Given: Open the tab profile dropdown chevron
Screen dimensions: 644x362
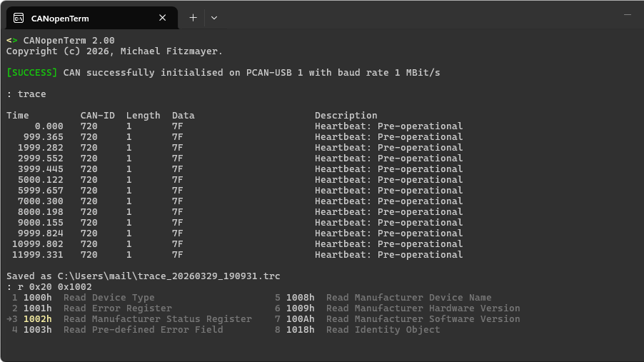Looking at the screenshot, I should coord(214,18).
